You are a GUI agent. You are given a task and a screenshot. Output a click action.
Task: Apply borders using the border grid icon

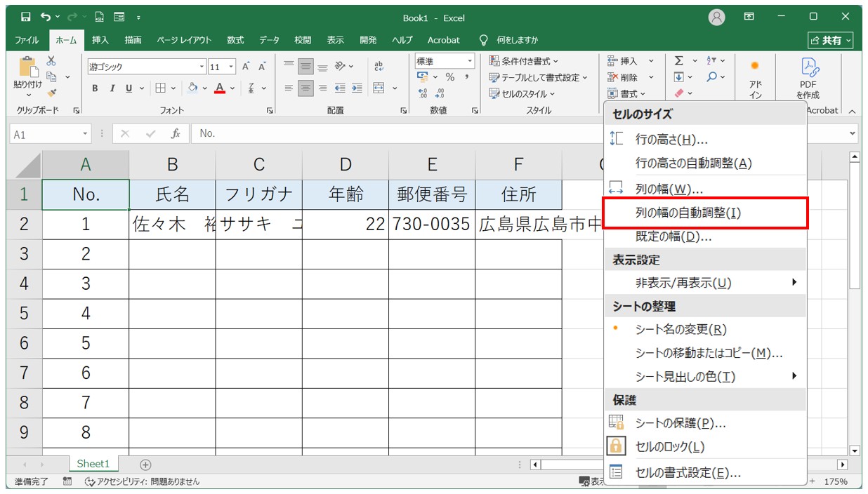(160, 88)
